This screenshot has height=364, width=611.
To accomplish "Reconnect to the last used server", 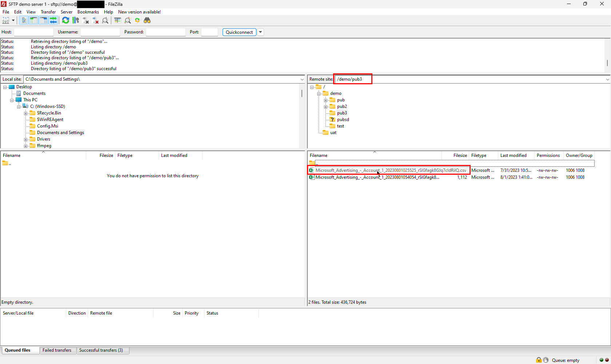I will [x=105, y=20].
